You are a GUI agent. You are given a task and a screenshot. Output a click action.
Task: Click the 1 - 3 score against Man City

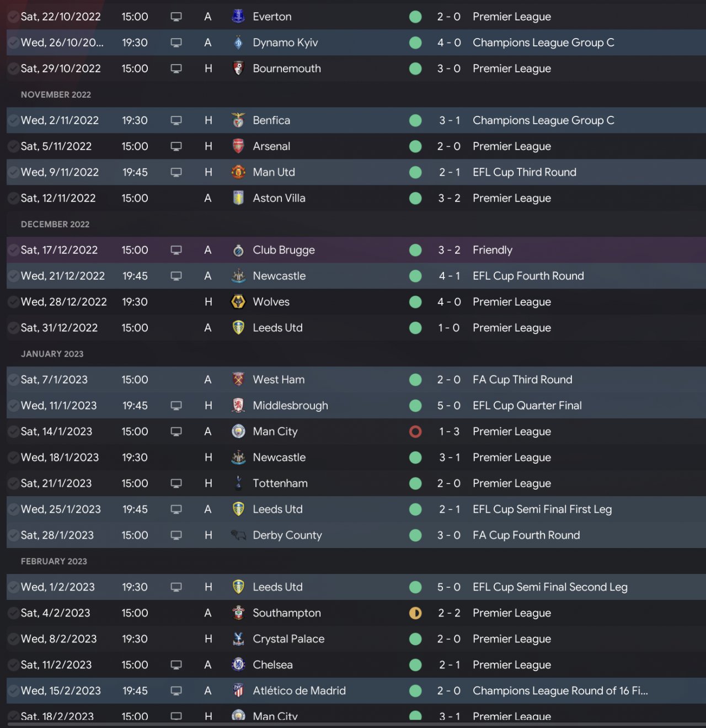[449, 432]
